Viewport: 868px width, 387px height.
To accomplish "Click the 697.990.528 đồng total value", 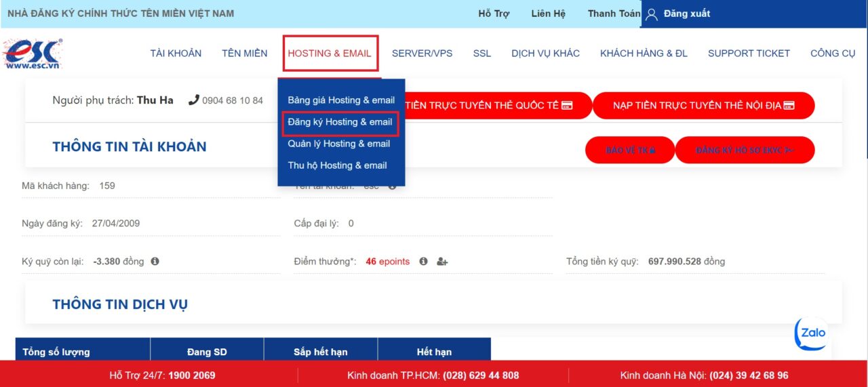I will point(686,262).
